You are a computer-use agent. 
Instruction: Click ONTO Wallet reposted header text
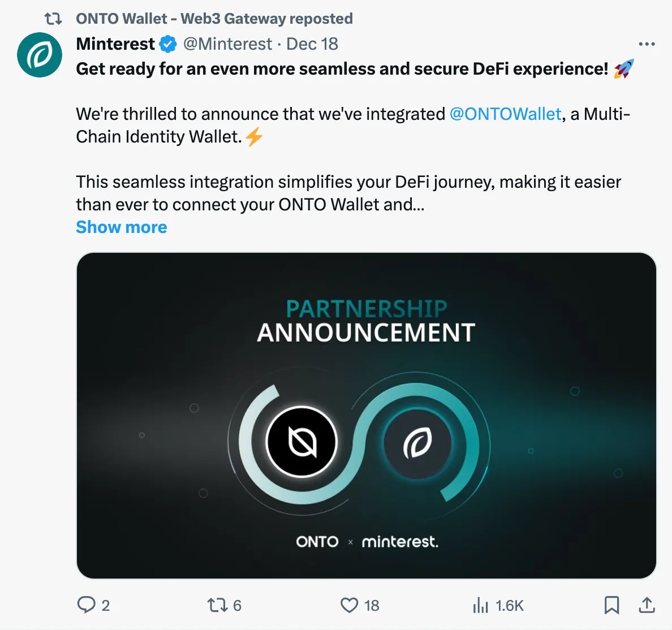point(214,19)
